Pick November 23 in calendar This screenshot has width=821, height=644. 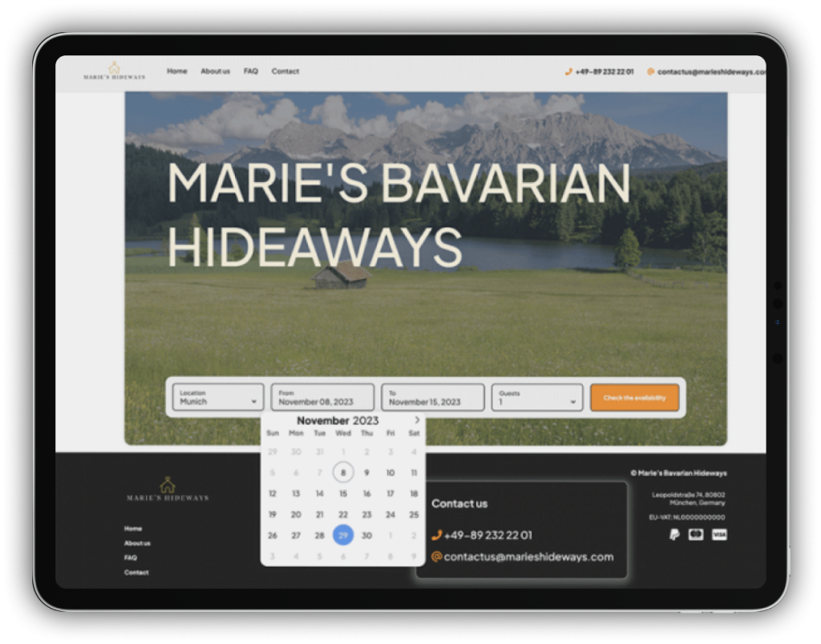coord(366,514)
